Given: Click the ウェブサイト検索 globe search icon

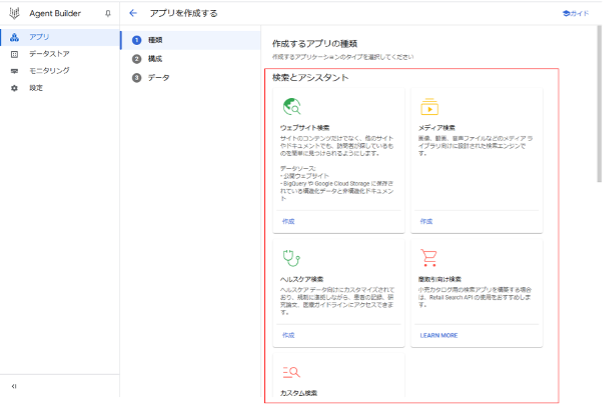Looking at the screenshot, I should coord(292,107).
